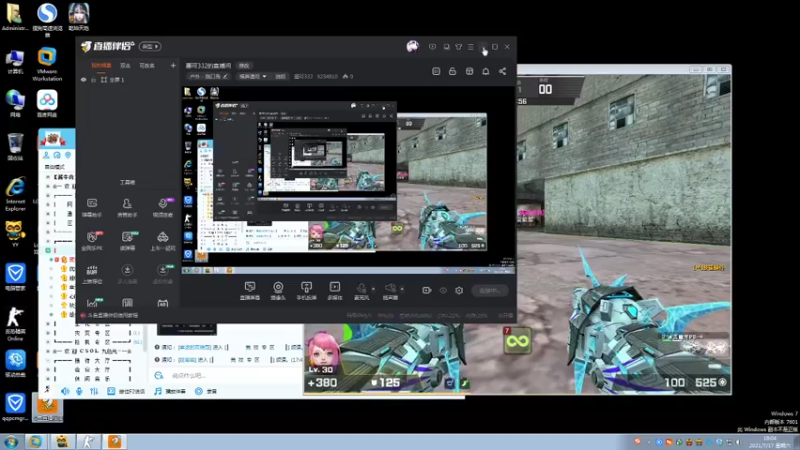Open the orange streaming app taskbar icon
Viewport: 800px width, 450px height.
[x=115, y=442]
